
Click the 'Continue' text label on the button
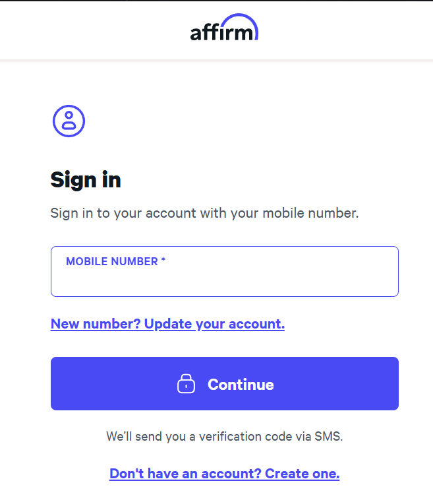pyautogui.click(x=241, y=385)
